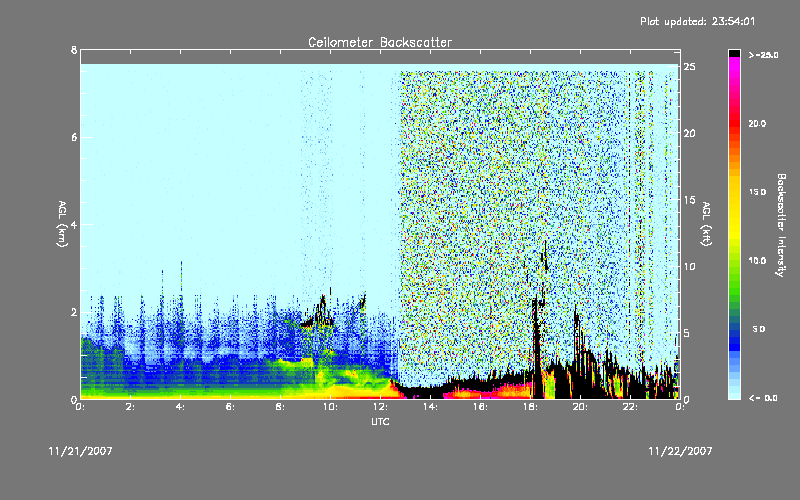This screenshot has height=500, width=800.
Task: Click the 20.0 colorbar tick label
Action: point(757,123)
